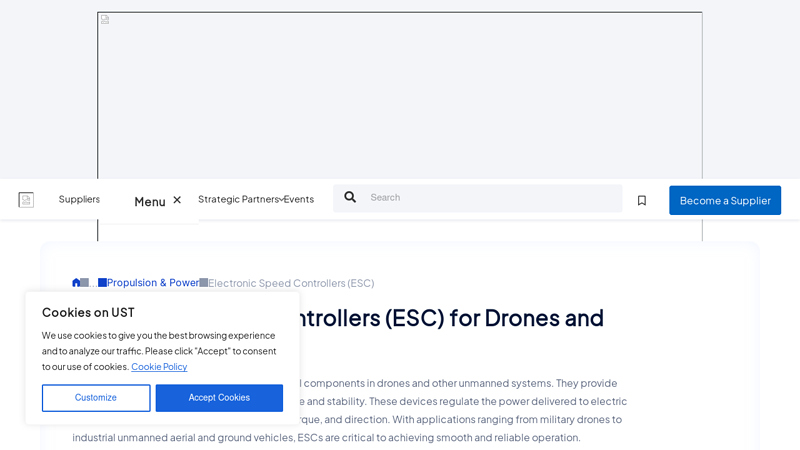
Task: Accept Cookies on the banner
Action: point(219,398)
